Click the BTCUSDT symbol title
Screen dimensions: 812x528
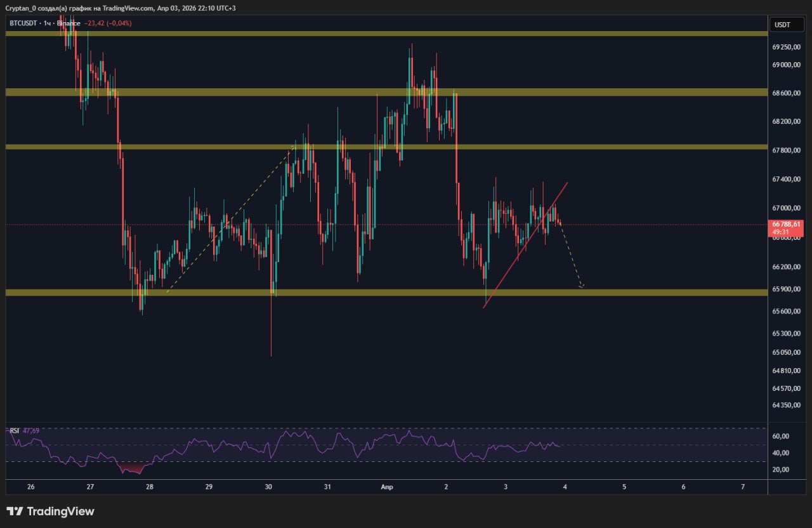point(23,23)
